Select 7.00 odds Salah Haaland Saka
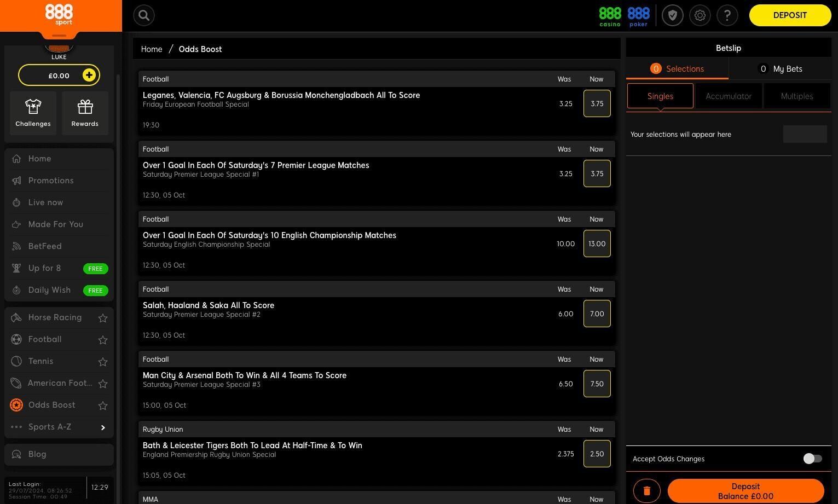 point(597,314)
